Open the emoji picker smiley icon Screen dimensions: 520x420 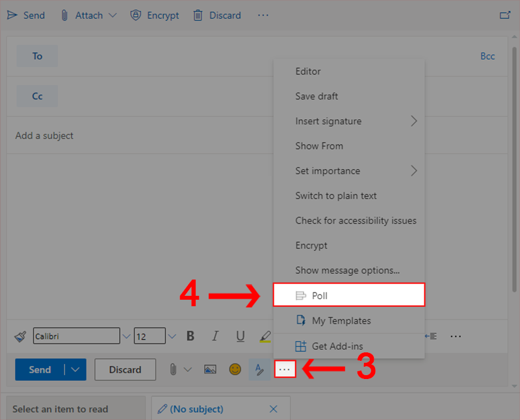[x=235, y=369]
